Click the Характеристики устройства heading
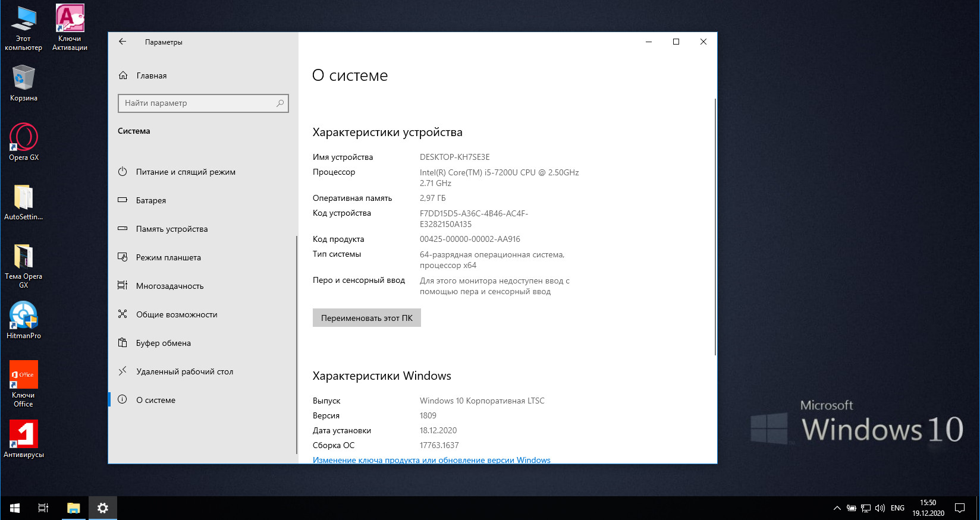 point(388,132)
